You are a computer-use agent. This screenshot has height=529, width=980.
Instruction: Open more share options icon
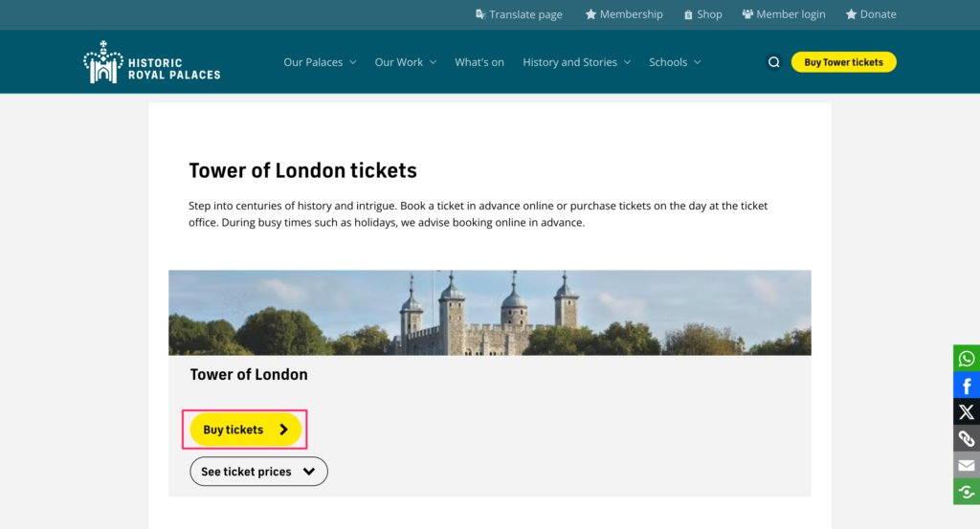967,492
